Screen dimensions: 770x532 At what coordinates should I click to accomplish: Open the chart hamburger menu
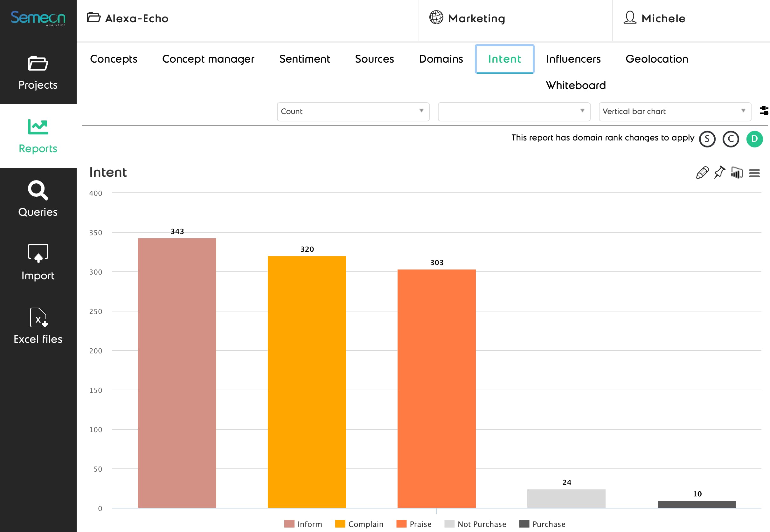pyautogui.click(x=754, y=173)
